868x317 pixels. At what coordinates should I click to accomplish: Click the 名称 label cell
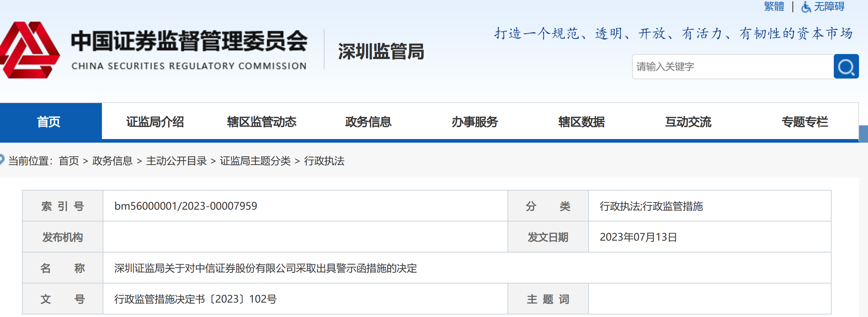(63, 268)
